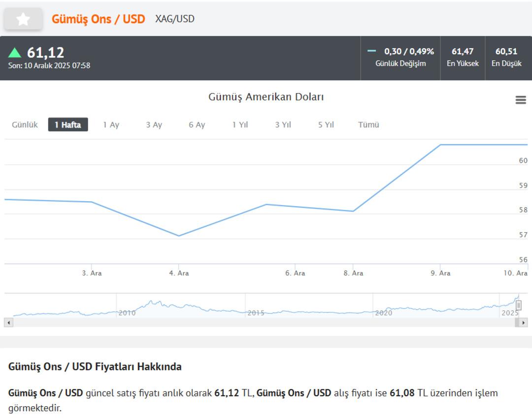Click the right scrollbar arrow below the navigator

(523, 322)
